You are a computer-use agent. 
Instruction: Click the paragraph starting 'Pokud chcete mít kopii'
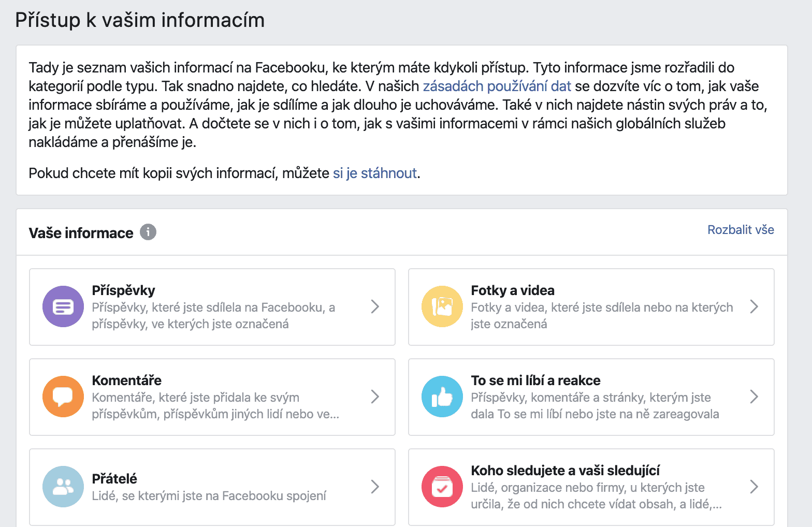point(224,173)
